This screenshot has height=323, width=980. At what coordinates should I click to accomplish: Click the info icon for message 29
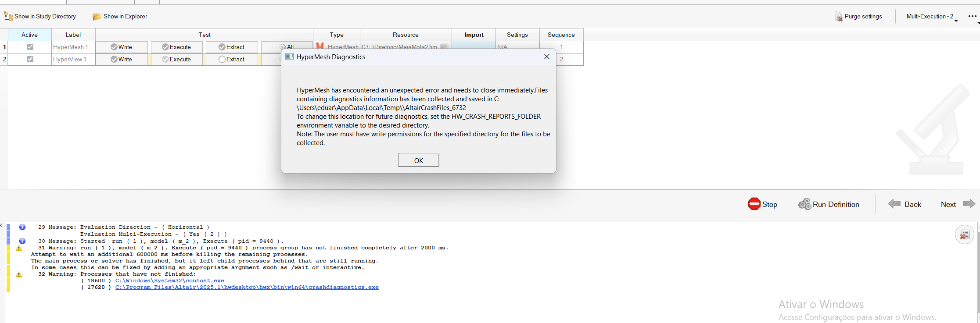coord(22,227)
